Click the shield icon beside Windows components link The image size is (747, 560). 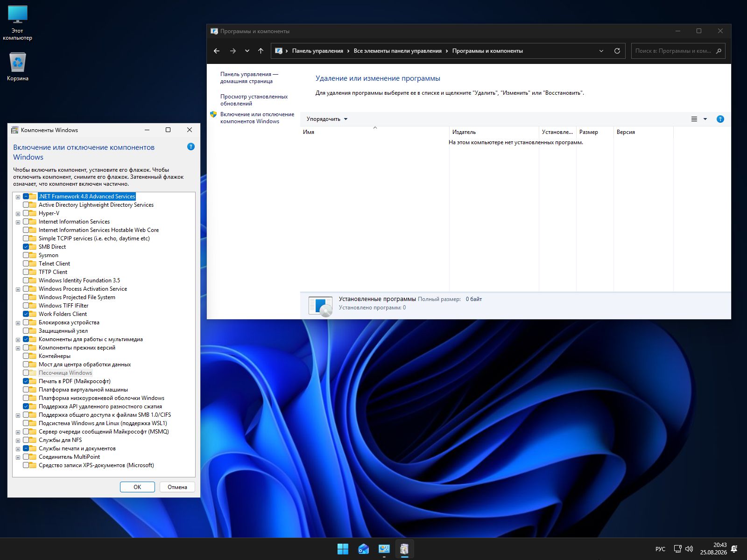pyautogui.click(x=213, y=114)
